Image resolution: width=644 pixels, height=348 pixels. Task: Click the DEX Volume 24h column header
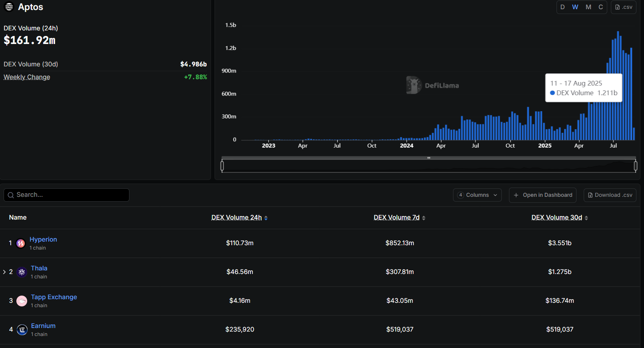click(x=237, y=218)
